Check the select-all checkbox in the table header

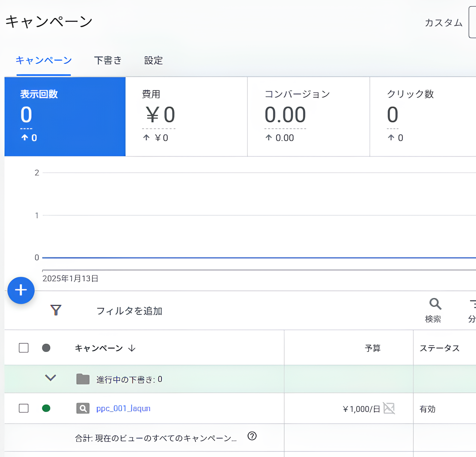pyautogui.click(x=23, y=348)
